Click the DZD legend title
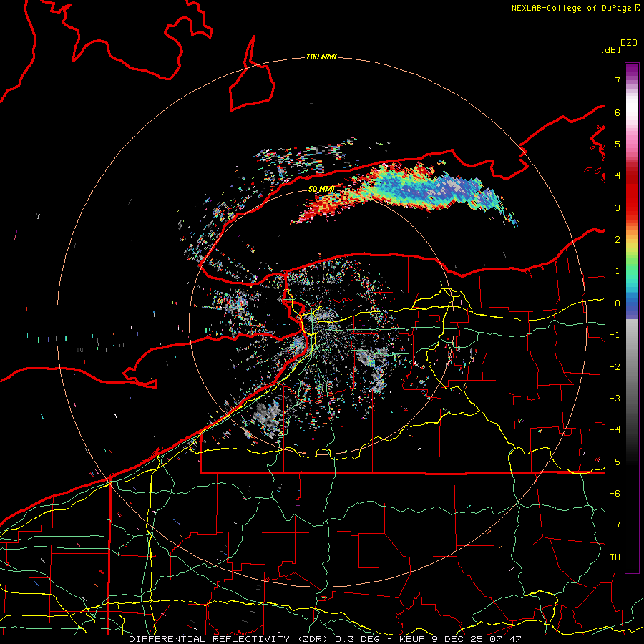The width and height of the screenshot is (644, 644). (x=629, y=43)
